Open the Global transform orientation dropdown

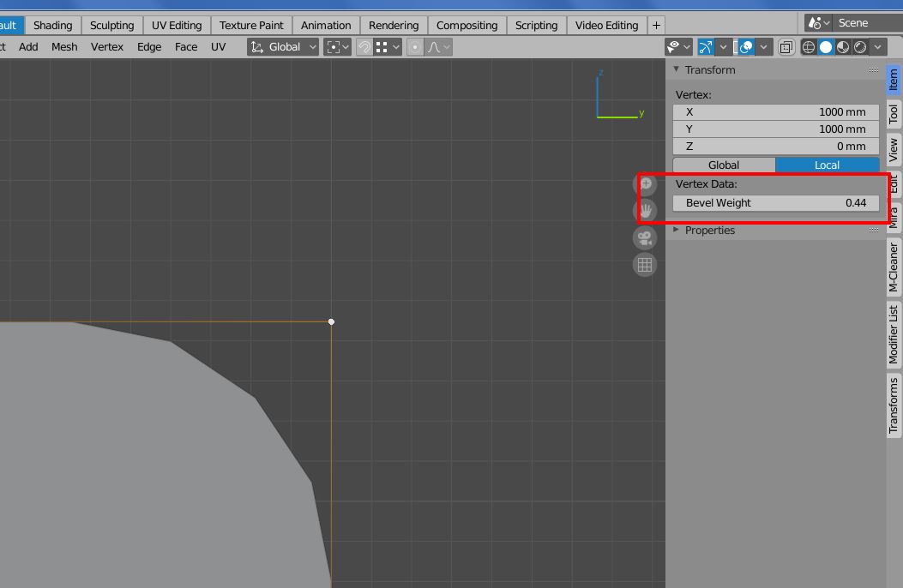pos(283,47)
